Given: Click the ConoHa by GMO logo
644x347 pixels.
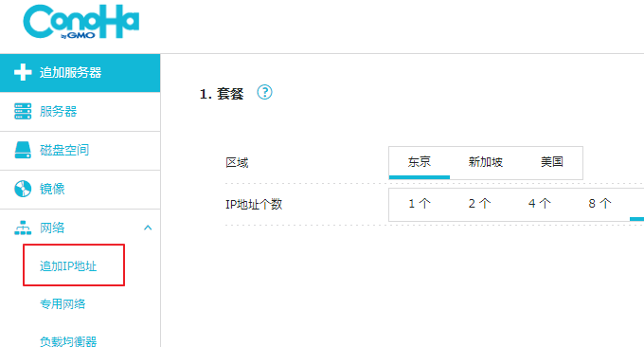Looking at the screenshot, I should click(80, 22).
